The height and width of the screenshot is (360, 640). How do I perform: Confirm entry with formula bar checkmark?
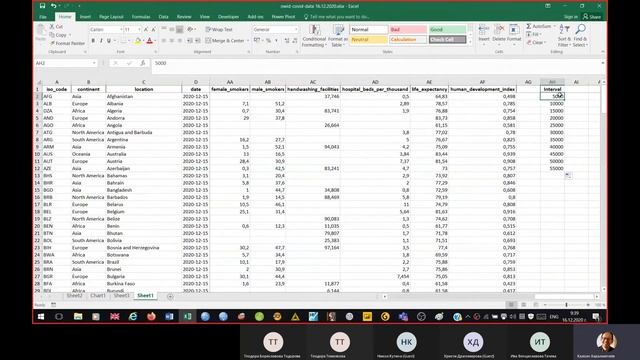click(x=129, y=63)
